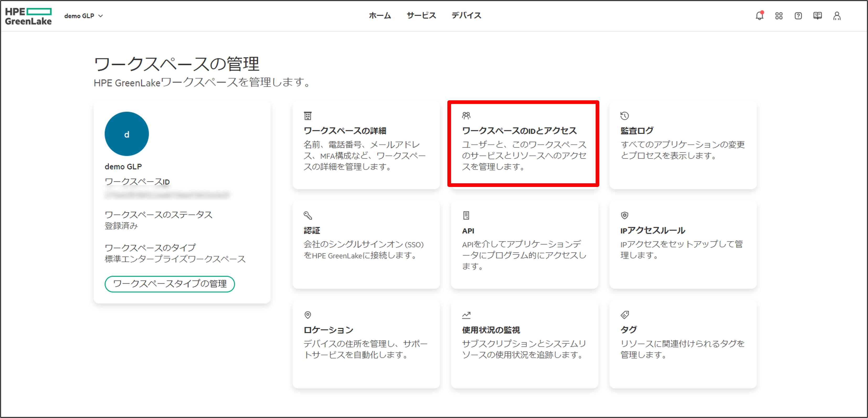The height and width of the screenshot is (418, 868).
Task: Open ワークスペースの詳細 card
Action: [366, 145]
